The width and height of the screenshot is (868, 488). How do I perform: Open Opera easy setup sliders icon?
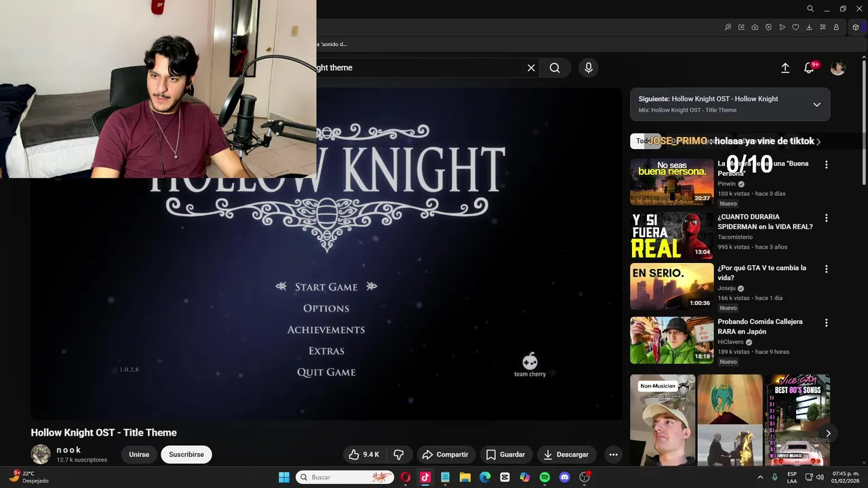[823, 27]
